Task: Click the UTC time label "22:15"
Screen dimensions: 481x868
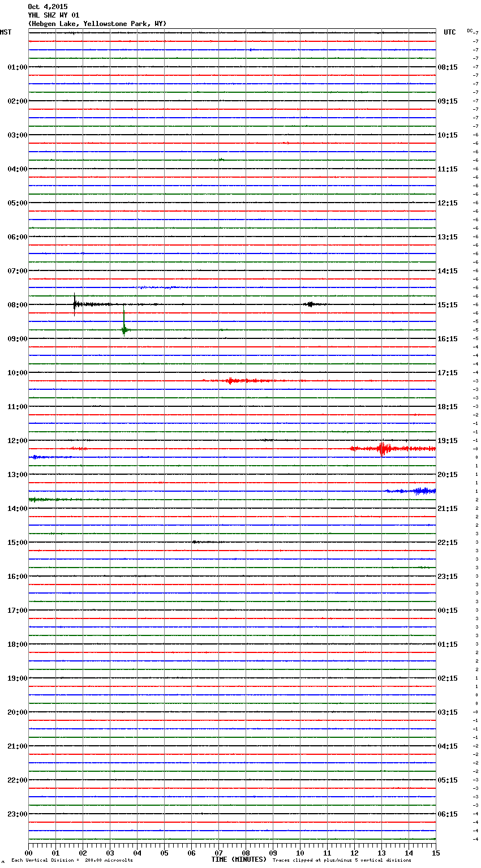Action: coord(448,543)
